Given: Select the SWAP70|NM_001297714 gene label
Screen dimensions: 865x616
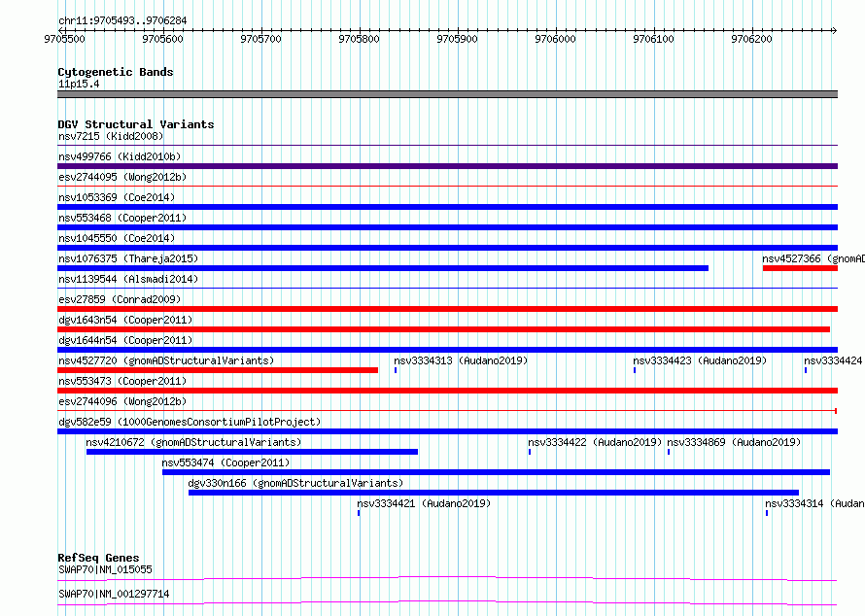Looking at the screenshot, I should click(114, 594).
